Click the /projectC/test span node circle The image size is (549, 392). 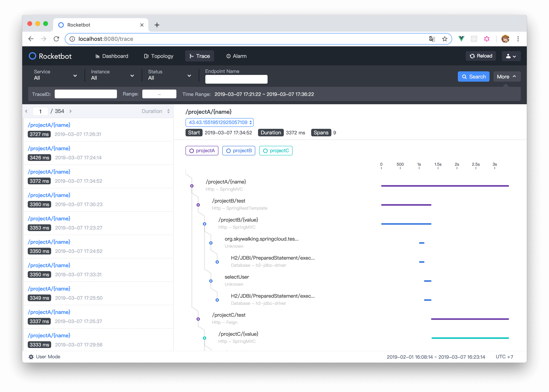pyautogui.click(x=198, y=319)
